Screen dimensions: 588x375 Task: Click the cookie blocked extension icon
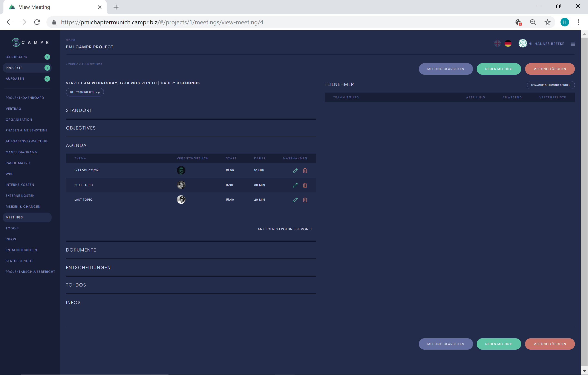[518, 22]
